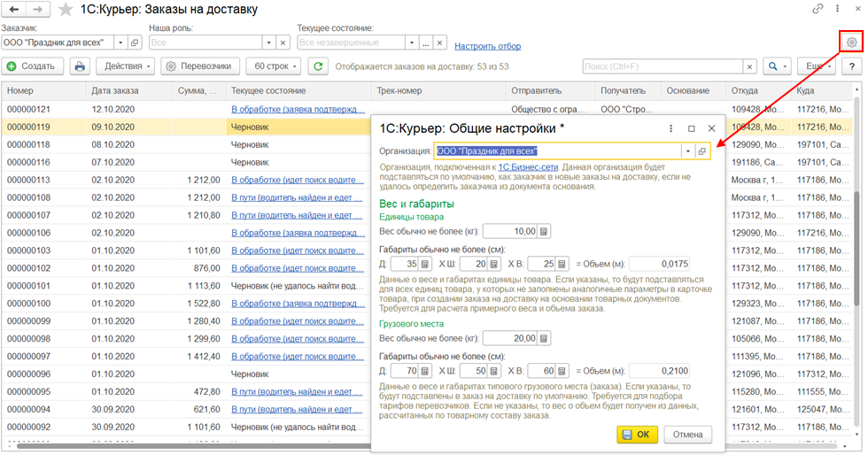Image resolution: width=868 pixels, height=455 pixels.
Task: Open state link of order 000000113
Action: click(298, 180)
